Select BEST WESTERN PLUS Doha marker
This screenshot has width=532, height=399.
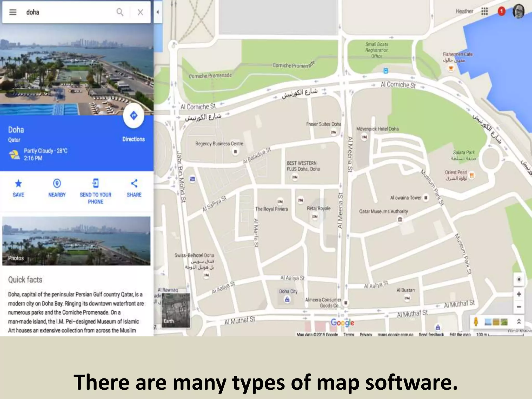pyautogui.click(x=295, y=177)
